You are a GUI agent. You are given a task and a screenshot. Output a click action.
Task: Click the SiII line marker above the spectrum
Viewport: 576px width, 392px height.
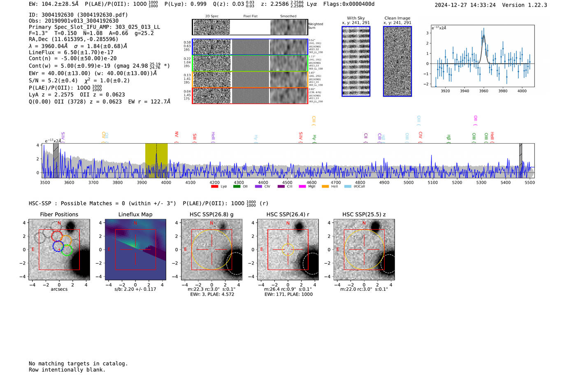195,138
